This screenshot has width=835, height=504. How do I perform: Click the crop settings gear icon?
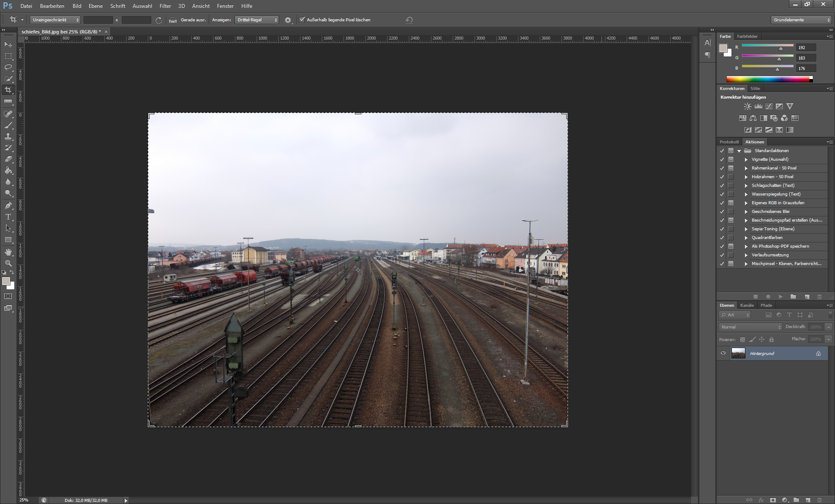coord(287,20)
